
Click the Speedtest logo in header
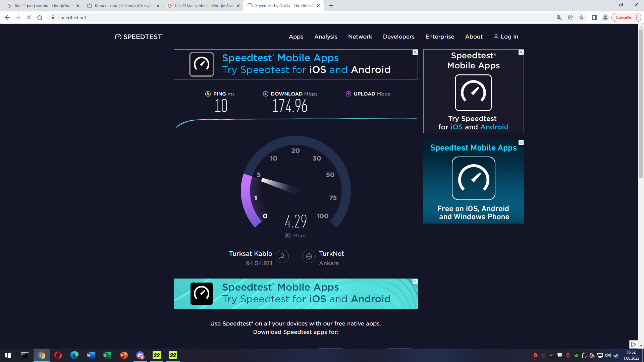click(x=138, y=37)
